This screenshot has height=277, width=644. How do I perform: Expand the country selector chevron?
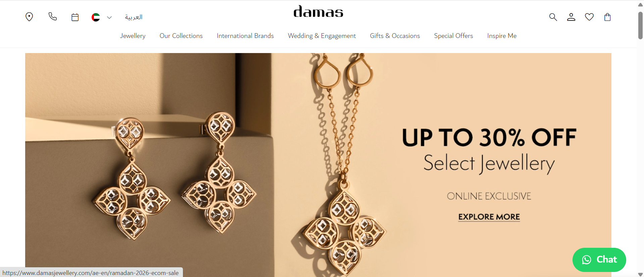point(109,17)
